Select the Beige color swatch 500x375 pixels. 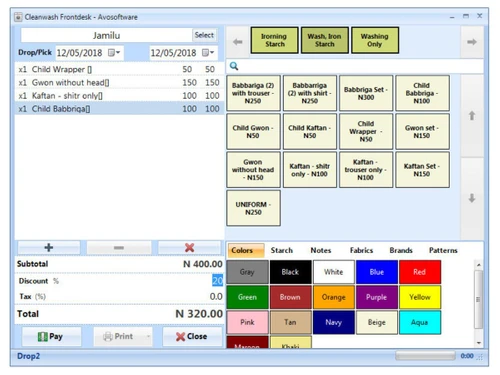tap(377, 322)
